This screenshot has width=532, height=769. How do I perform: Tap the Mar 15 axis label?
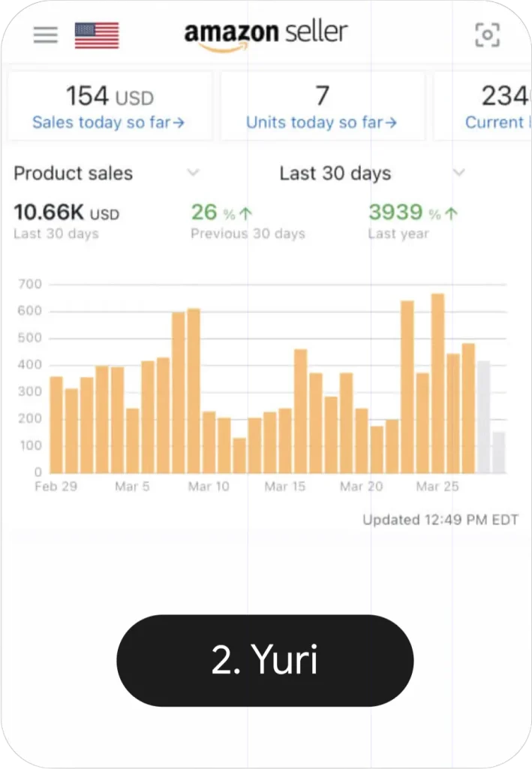[285, 487]
